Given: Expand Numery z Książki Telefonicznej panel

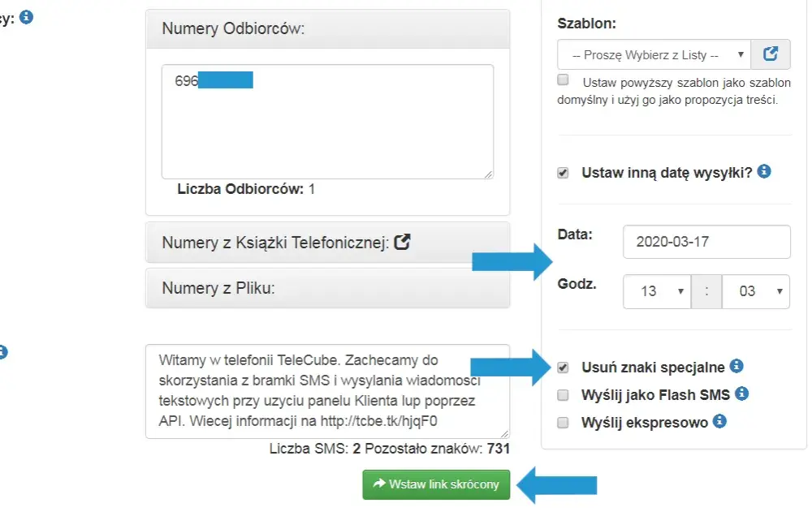Looking at the screenshot, I should click(328, 243).
